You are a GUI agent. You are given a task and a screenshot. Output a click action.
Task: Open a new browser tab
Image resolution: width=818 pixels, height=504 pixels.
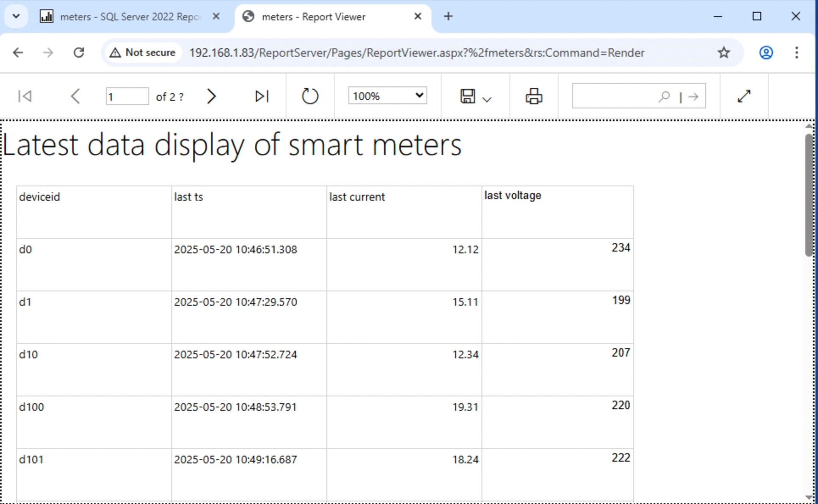(448, 17)
